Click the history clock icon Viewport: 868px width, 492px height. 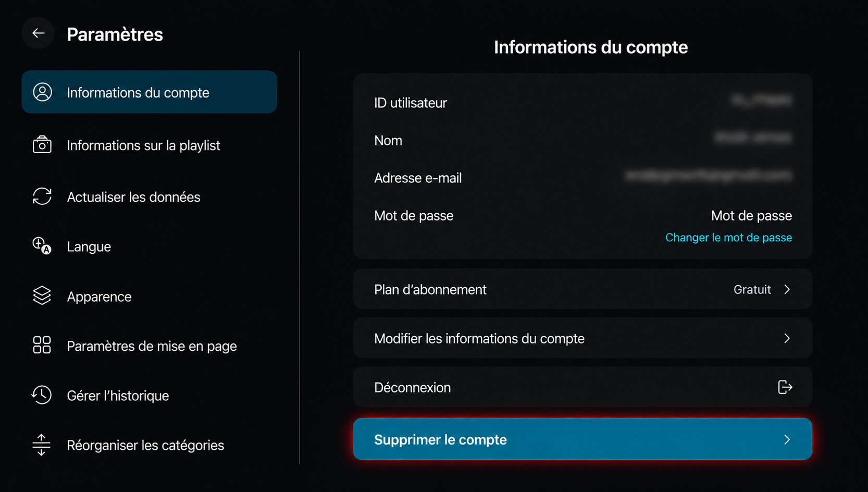coord(42,395)
